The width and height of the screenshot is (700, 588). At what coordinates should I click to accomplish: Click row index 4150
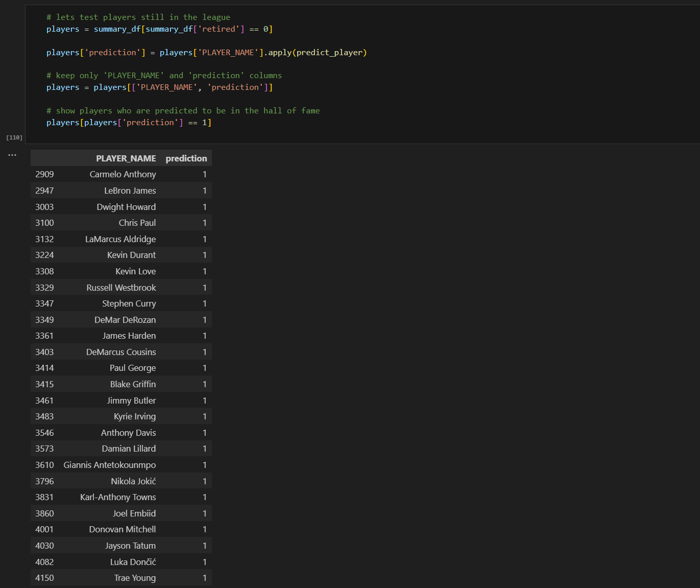tap(44, 578)
